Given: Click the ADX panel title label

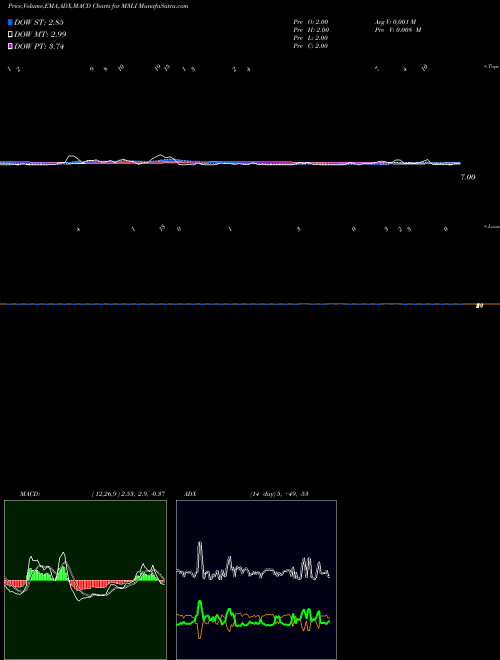Looking at the screenshot, I should click(190, 494).
